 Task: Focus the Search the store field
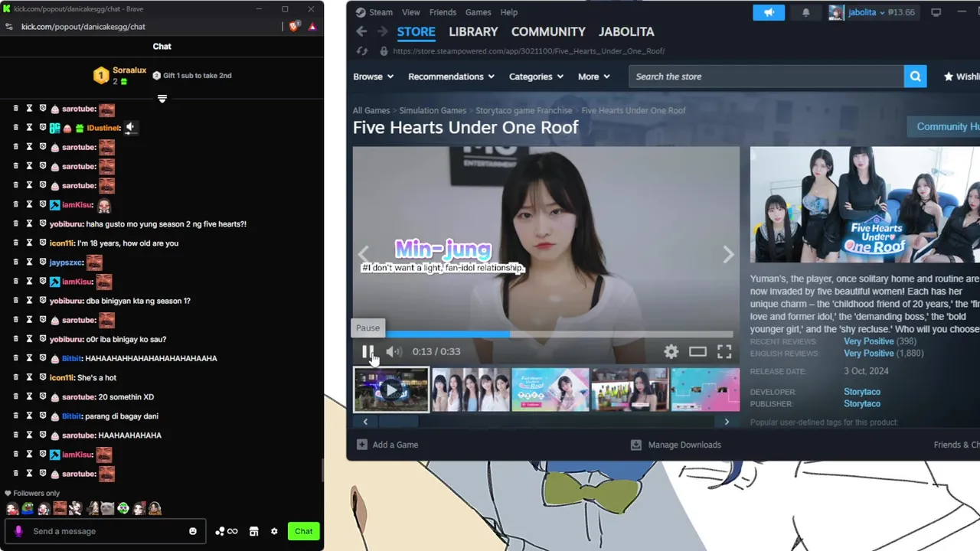pos(766,77)
